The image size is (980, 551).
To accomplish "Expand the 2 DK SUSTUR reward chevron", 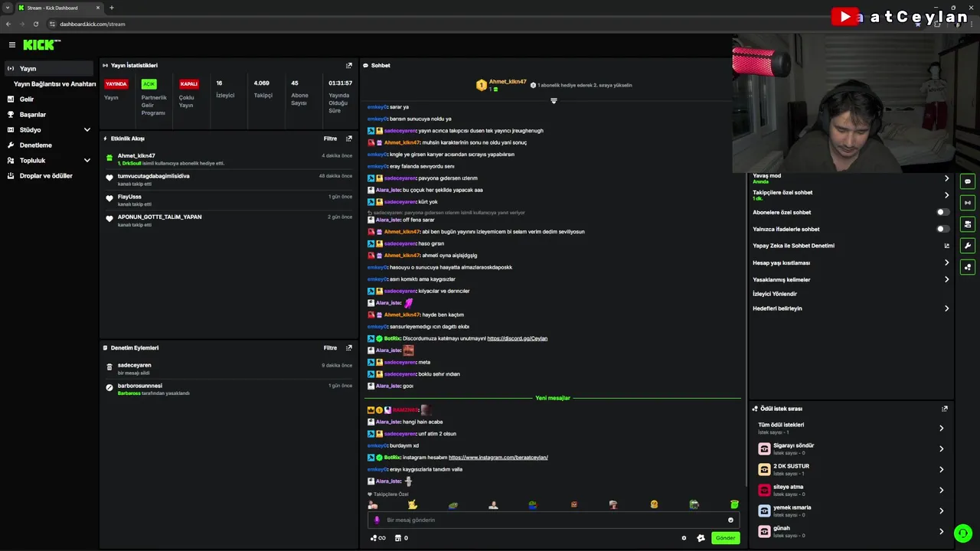I will (x=941, y=469).
